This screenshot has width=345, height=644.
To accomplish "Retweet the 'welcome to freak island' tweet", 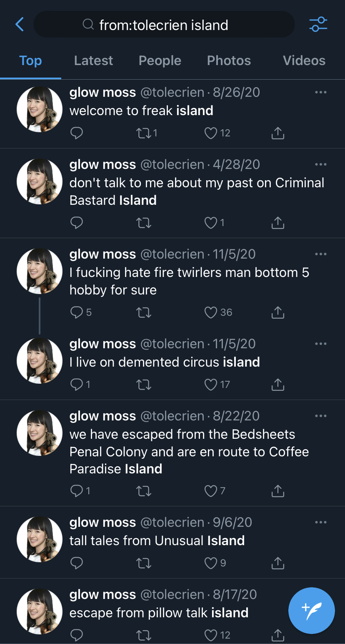I will tap(144, 133).
